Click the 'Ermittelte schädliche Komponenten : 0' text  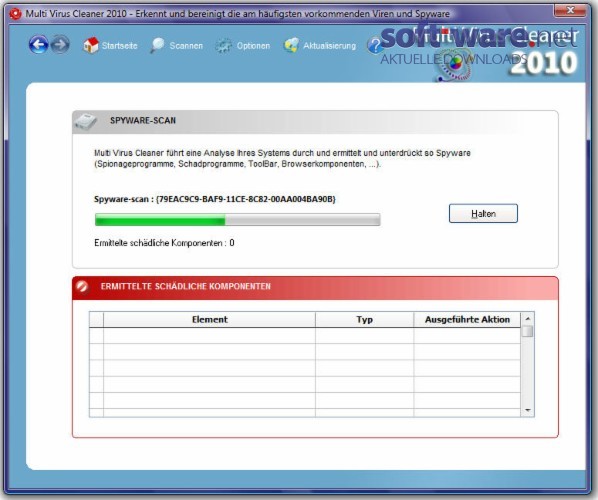click(164, 243)
